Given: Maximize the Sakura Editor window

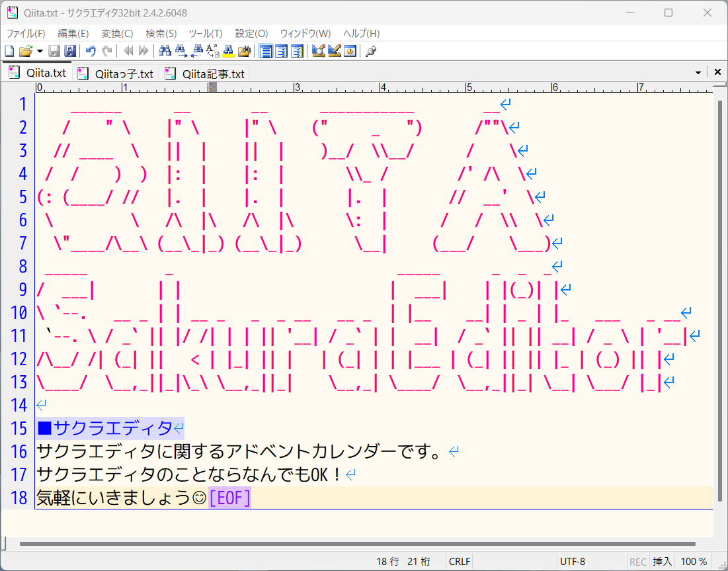Looking at the screenshot, I should click(668, 13).
